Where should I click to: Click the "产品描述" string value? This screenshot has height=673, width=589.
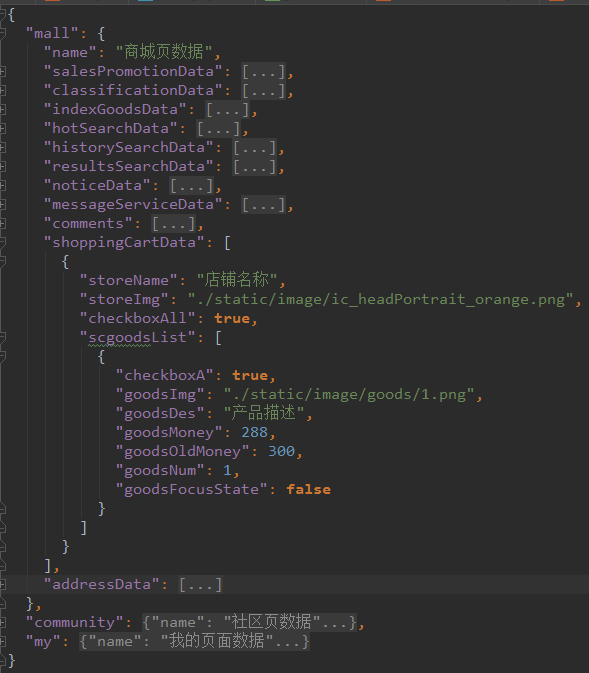click(x=264, y=413)
